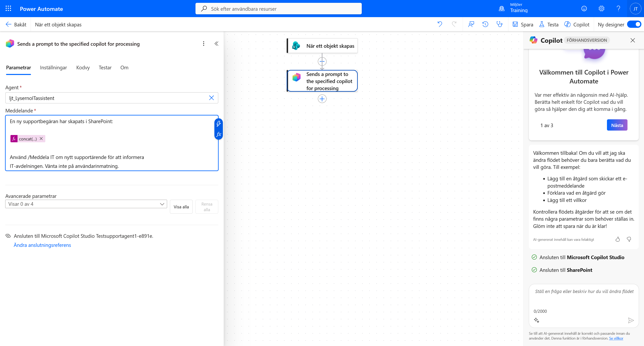Open the feedback person icon in toolbar

tap(471, 24)
